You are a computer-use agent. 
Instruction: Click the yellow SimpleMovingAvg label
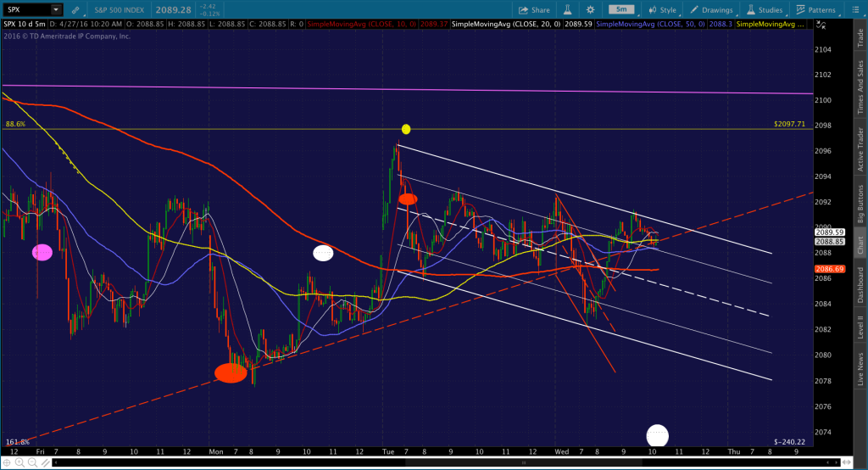(770, 25)
